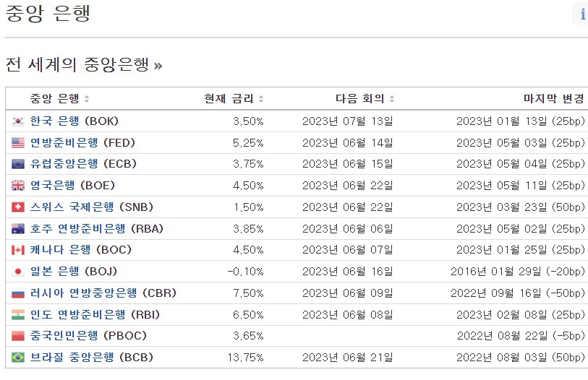This screenshot has height=380, width=588.
Task: Open 호주 연방준비은행 (RBA) link
Action: [x=97, y=228]
